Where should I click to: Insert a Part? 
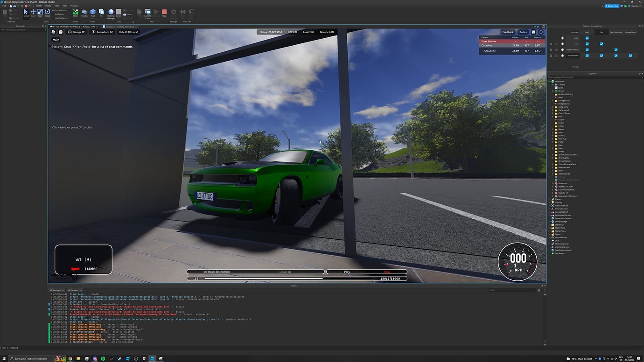[x=92, y=12]
